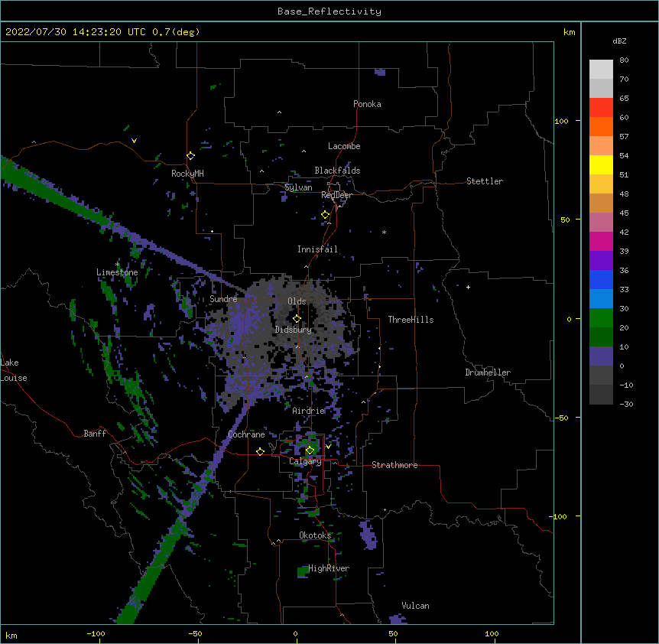Click the Base_Reflectivity title text
This screenshot has height=644, width=659.
329,11
